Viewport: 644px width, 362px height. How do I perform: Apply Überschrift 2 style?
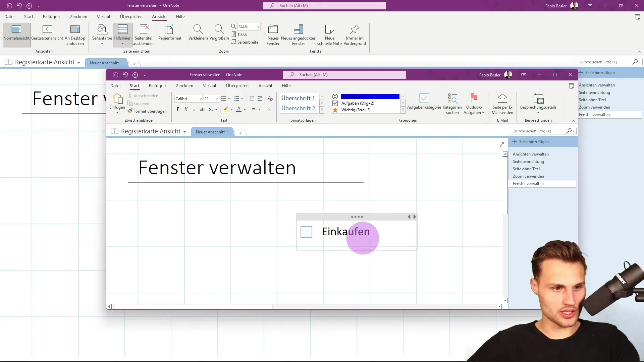coord(298,108)
